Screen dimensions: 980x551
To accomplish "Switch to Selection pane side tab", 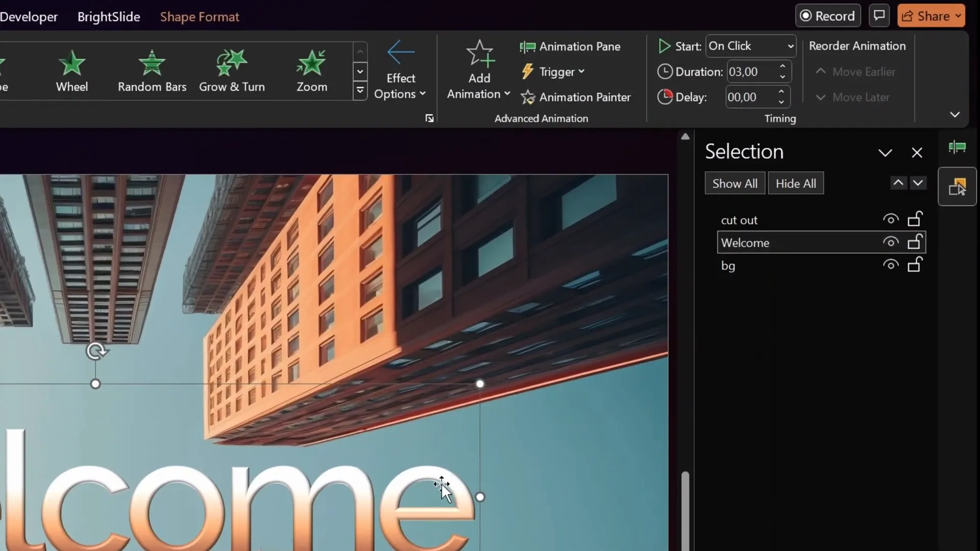I will click(957, 187).
